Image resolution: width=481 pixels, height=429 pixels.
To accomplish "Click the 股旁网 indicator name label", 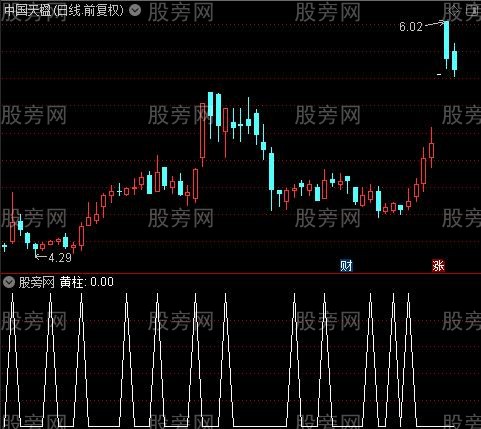I will (x=37, y=282).
